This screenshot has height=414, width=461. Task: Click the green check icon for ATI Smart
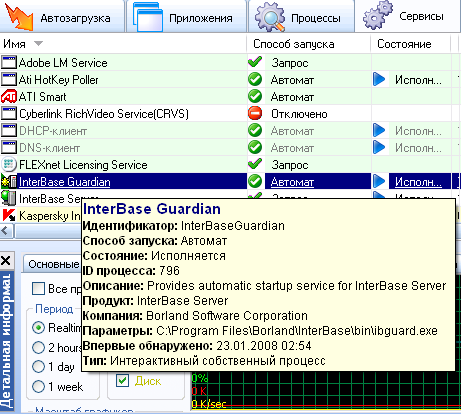(x=255, y=97)
